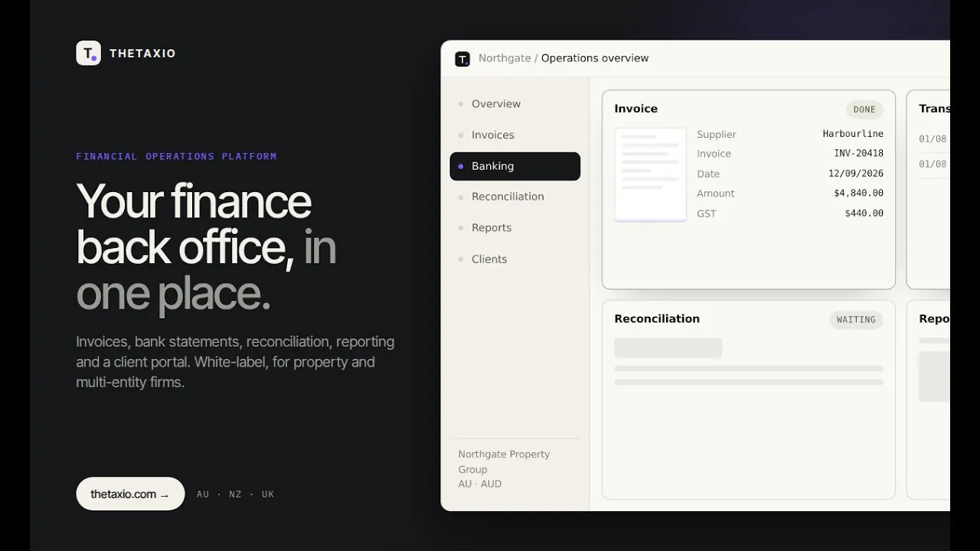Click the AU · NZ · UK regions text
980x551 pixels.
[x=235, y=494]
